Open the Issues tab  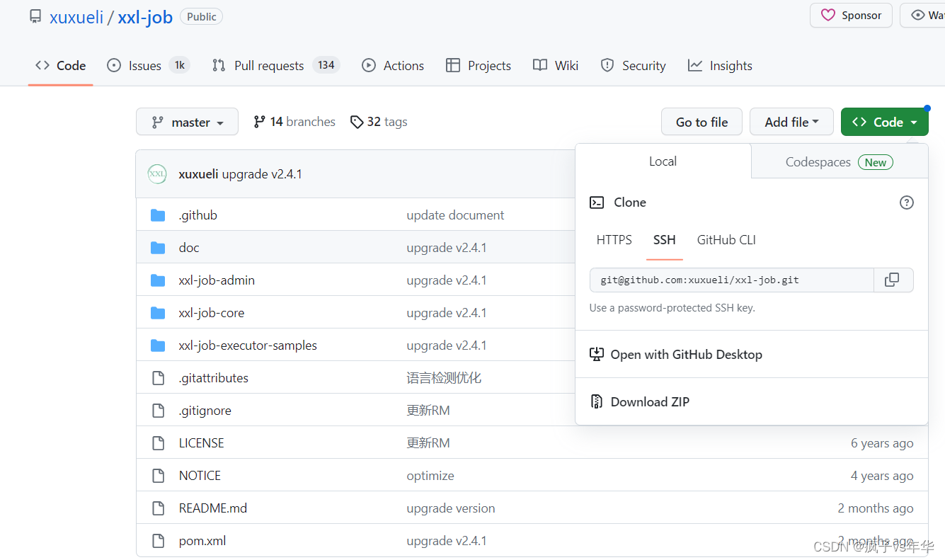point(148,66)
